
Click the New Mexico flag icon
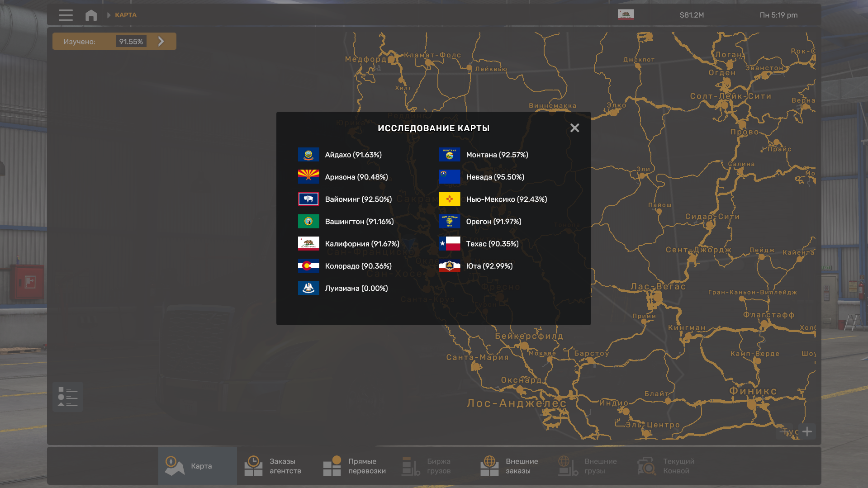[x=450, y=199]
